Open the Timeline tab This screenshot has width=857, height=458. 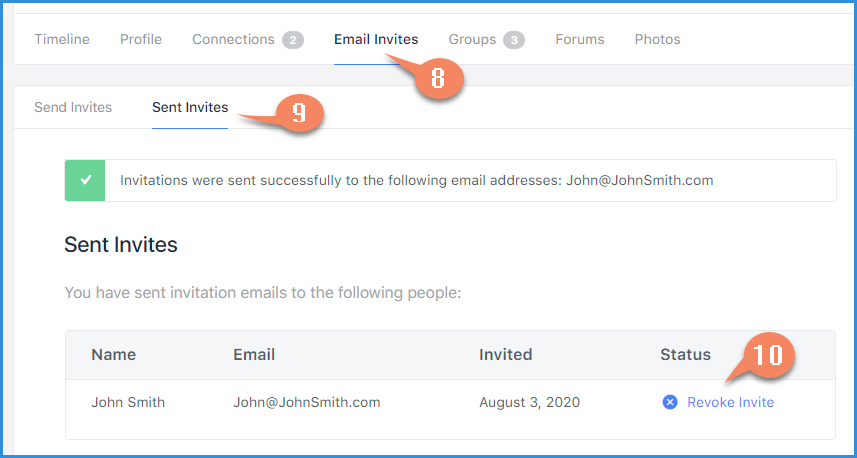tap(62, 39)
